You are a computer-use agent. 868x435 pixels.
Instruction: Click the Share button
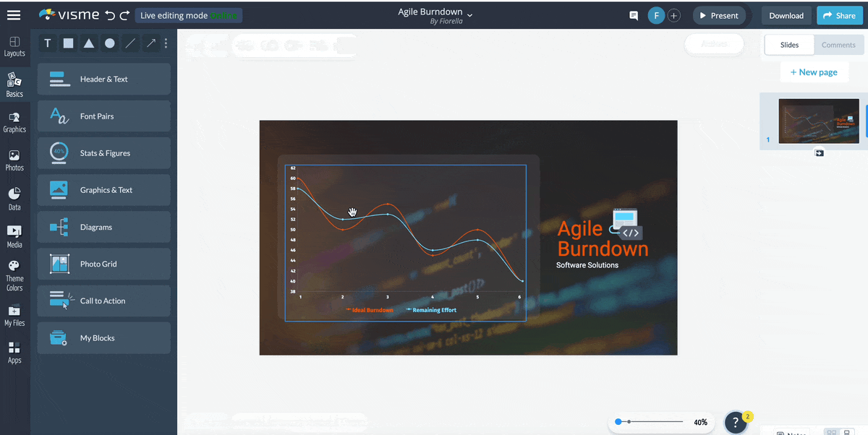pyautogui.click(x=839, y=14)
